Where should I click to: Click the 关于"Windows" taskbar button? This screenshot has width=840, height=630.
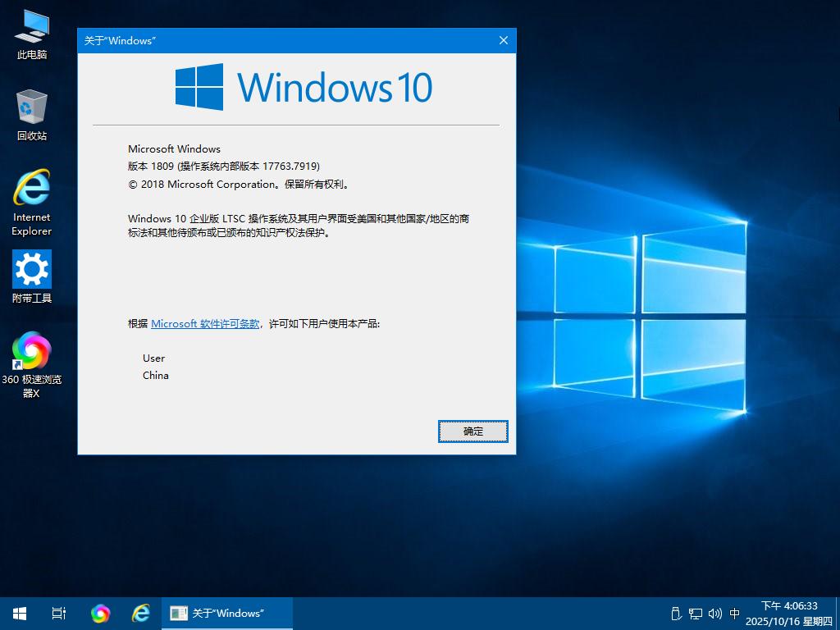tap(227, 614)
